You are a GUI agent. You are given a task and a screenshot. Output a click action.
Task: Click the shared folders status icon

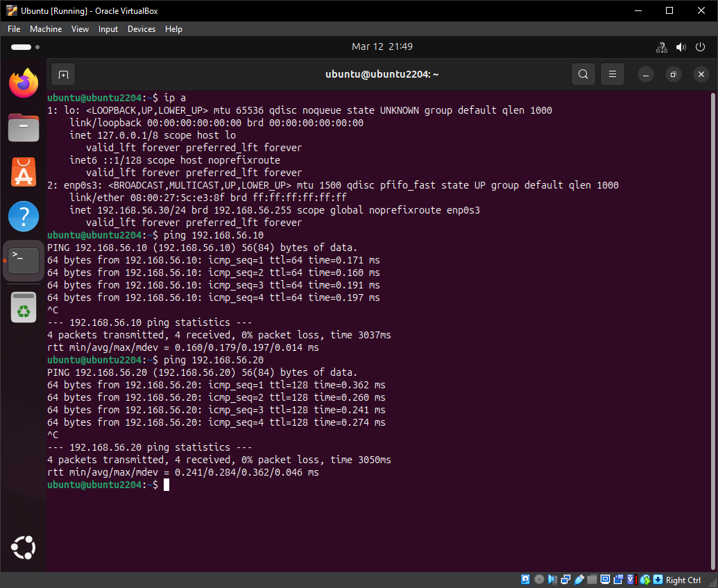tap(592, 580)
